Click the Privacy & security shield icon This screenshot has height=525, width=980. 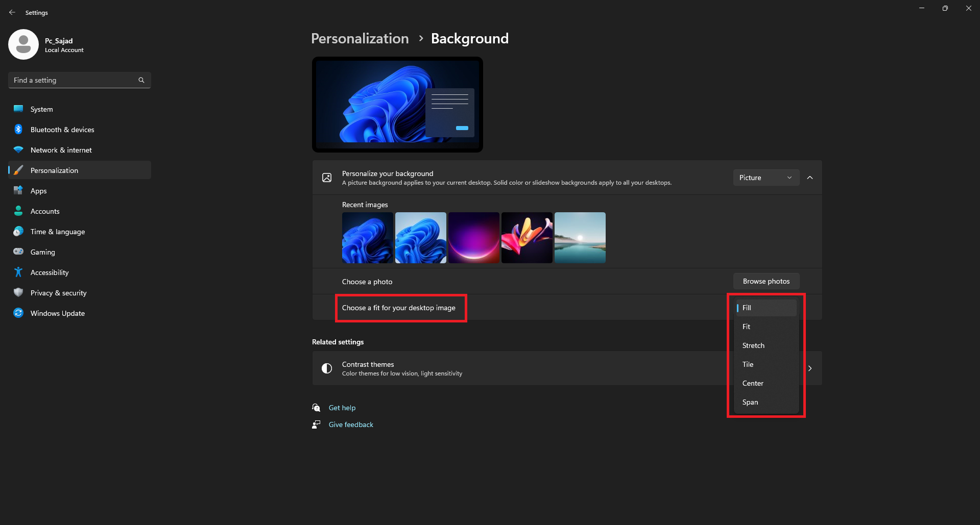pyautogui.click(x=18, y=292)
